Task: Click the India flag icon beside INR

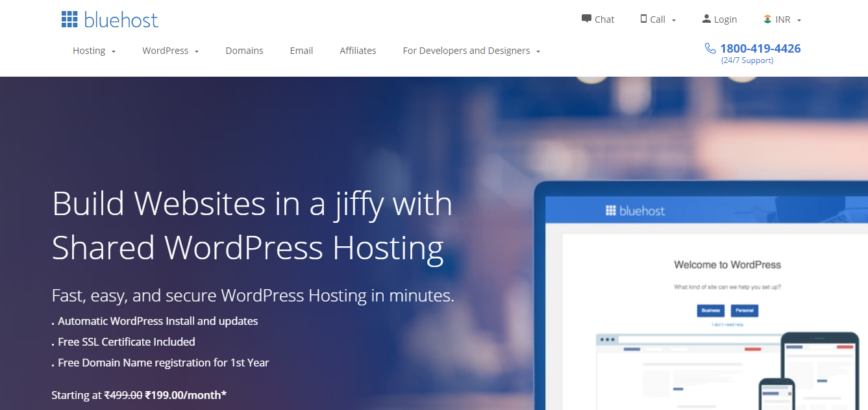Action: [x=767, y=19]
